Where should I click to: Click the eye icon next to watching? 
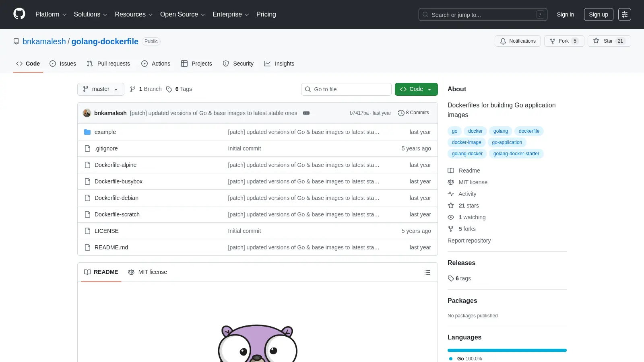[451, 217]
